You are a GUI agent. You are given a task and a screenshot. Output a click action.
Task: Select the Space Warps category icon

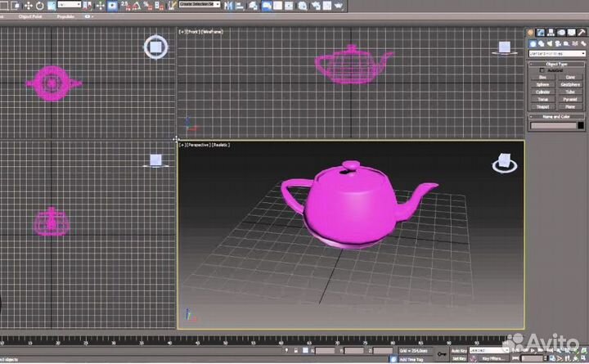coord(575,43)
